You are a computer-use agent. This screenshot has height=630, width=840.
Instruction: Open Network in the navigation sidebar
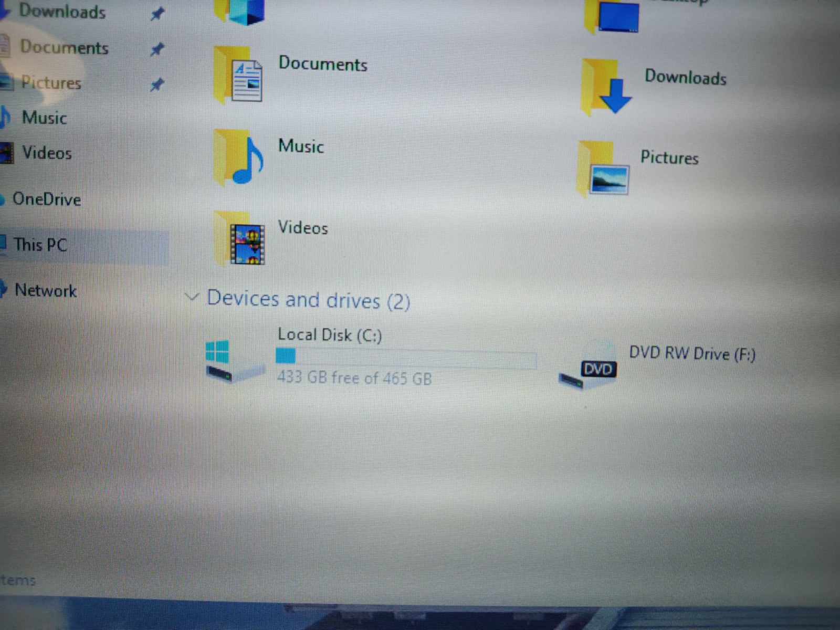(x=46, y=290)
